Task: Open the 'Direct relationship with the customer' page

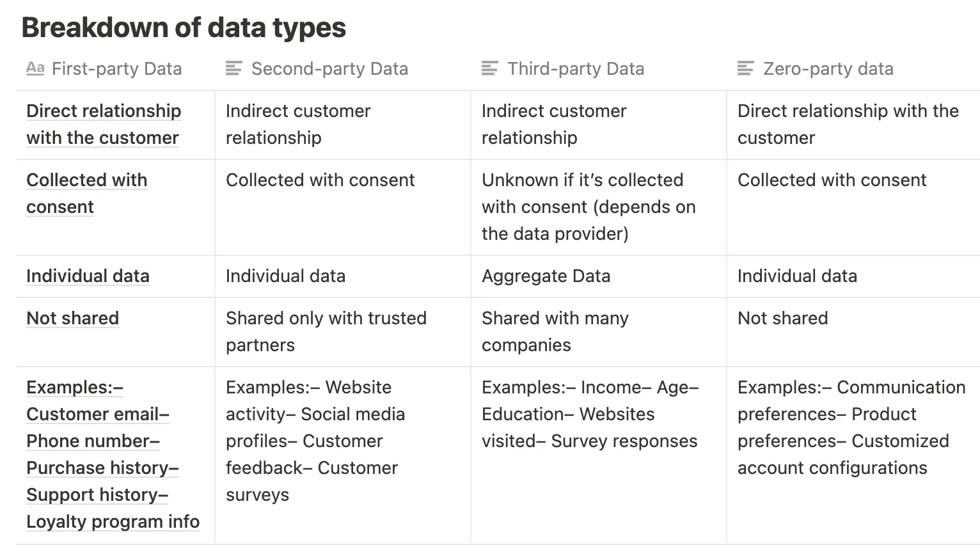Action: point(104,124)
